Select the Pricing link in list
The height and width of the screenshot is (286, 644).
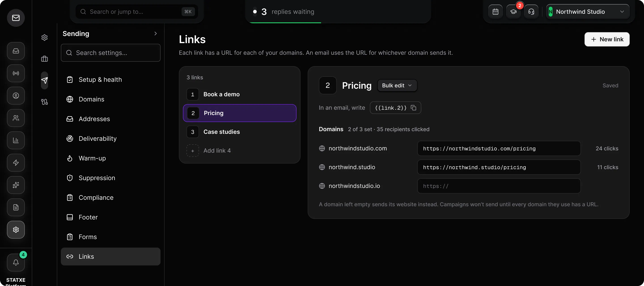[239, 113]
